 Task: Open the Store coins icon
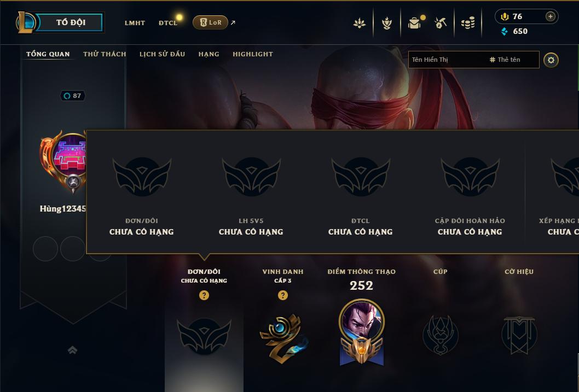468,23
